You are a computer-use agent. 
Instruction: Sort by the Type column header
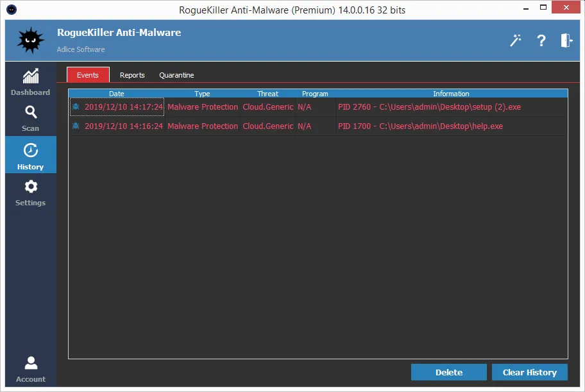pos(202,94)
